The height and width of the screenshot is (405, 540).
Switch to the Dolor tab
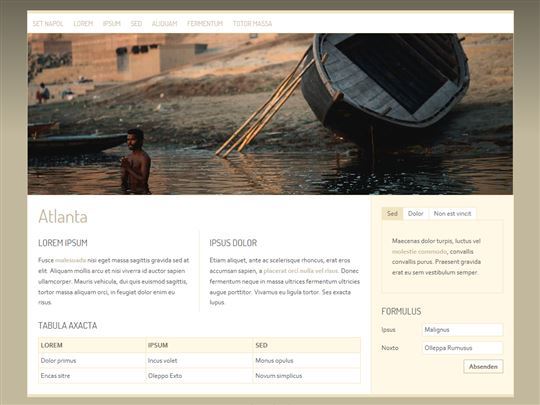click(416, 214)
